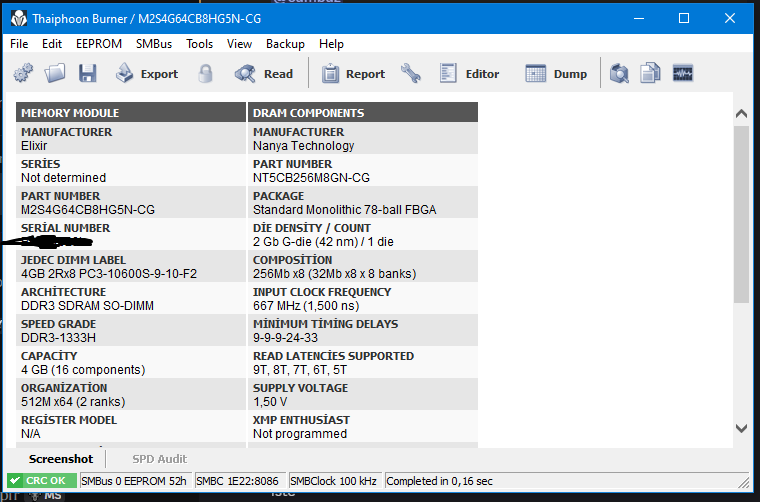760x502 pixels.
Task: Select the Screenshot tab
Action: pos(60,459)
